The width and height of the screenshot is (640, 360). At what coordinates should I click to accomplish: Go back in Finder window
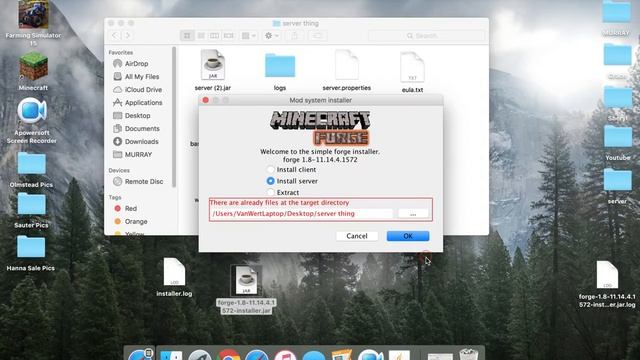[x=115, y=36]
